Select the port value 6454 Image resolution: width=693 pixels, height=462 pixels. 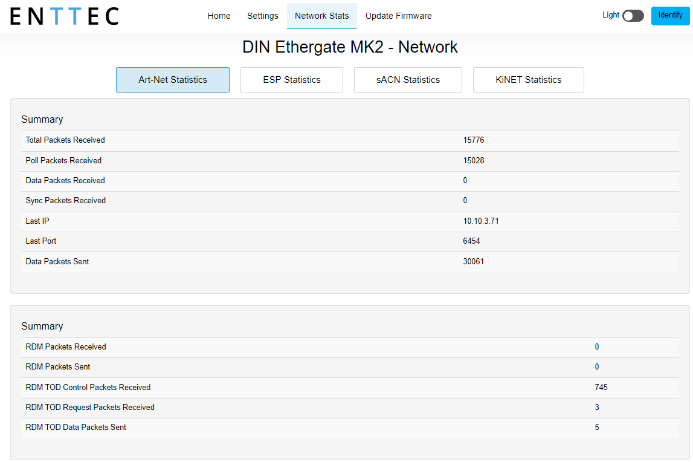pyautogui.click(x=471, y=241)
